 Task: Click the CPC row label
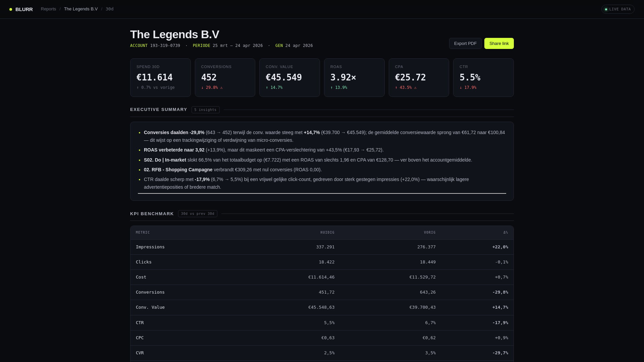(x=140, y=338)
